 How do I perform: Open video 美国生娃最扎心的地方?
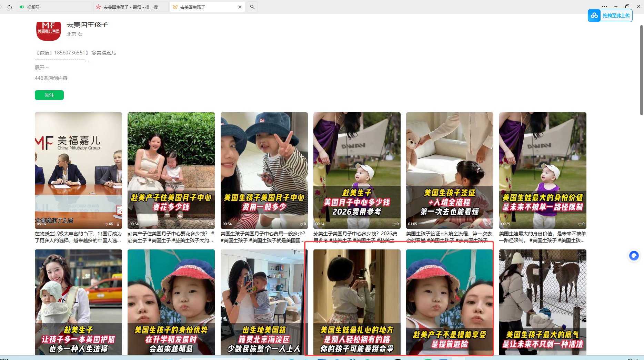[357, 302]
